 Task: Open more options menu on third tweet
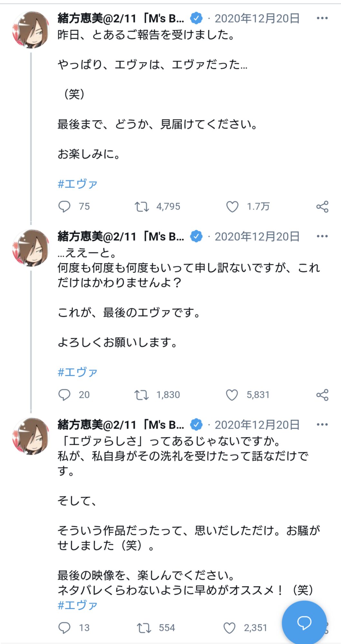coord(322,424)
